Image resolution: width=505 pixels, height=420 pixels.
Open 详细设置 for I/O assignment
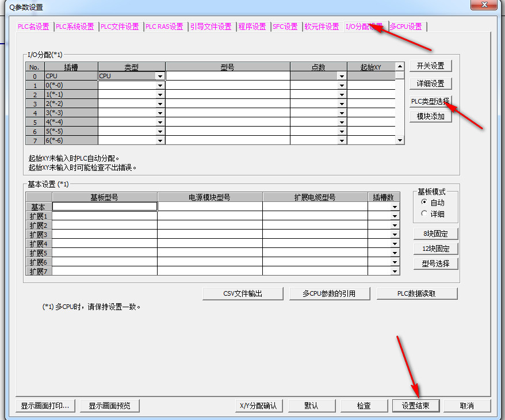(430, 83)
